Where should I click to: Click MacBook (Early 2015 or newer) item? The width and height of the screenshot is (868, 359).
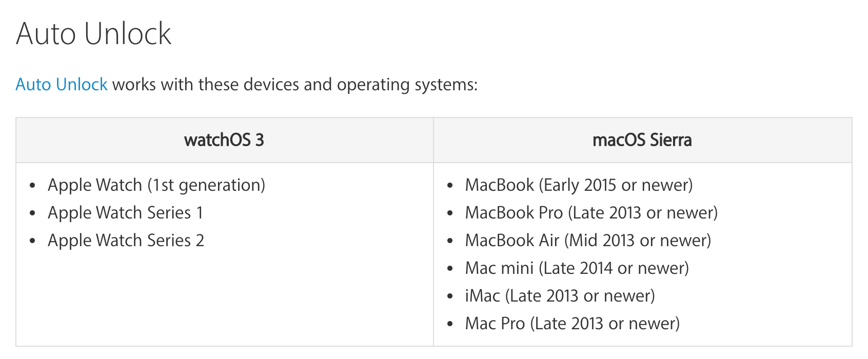(x=579, y=185)
